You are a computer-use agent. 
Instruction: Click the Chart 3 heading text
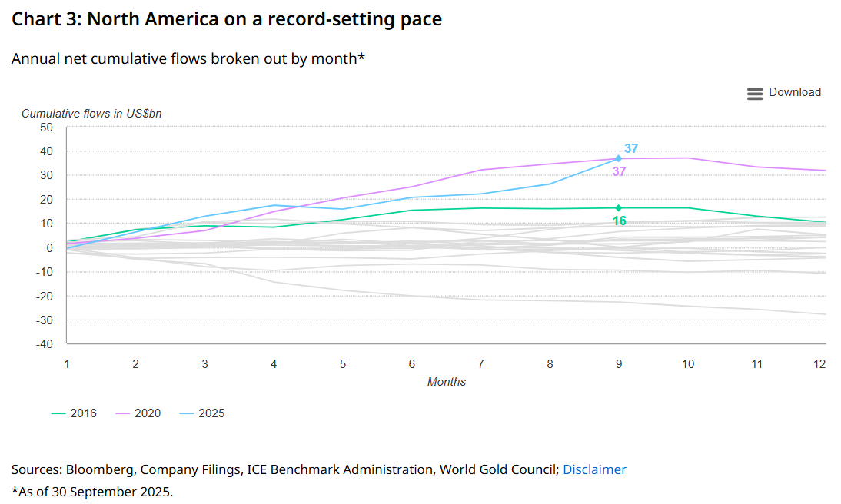point(227,19)
